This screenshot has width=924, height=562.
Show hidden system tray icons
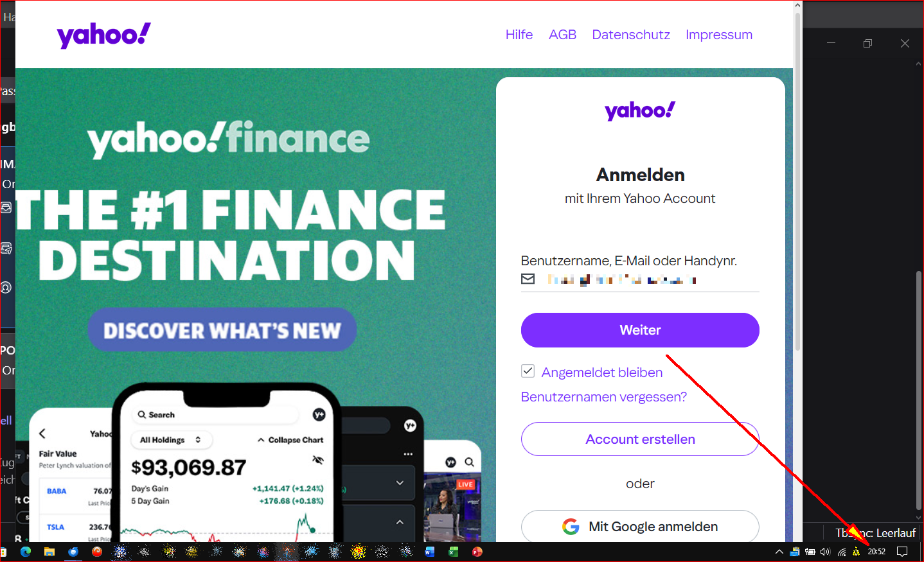779,552
